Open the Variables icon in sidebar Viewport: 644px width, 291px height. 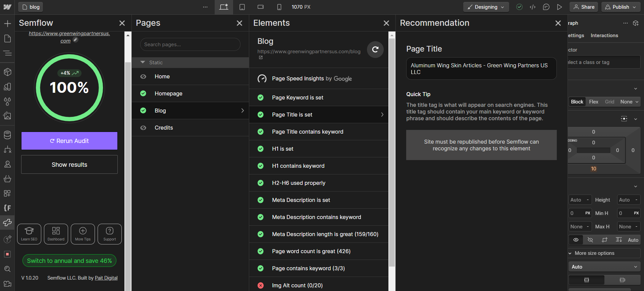click(7, 101)
